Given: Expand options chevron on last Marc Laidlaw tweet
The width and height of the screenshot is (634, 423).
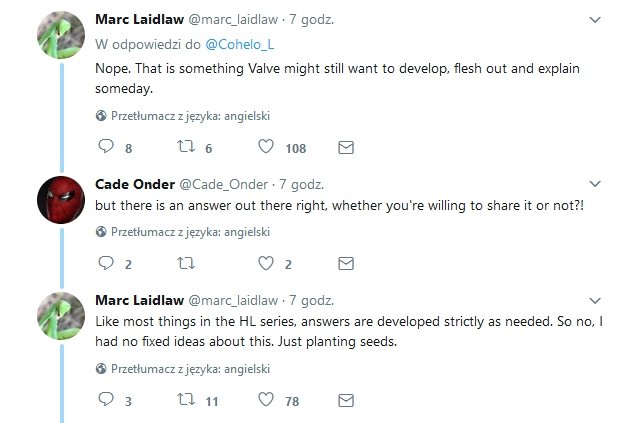Looking at the screenshot, I should [595, 300].
